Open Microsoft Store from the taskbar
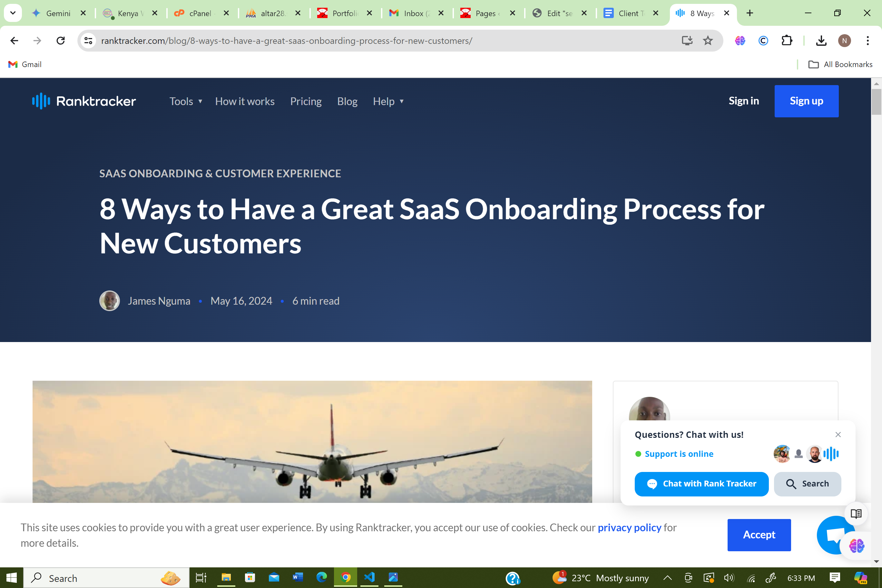The image size is (882, 588). coord(250,578)
